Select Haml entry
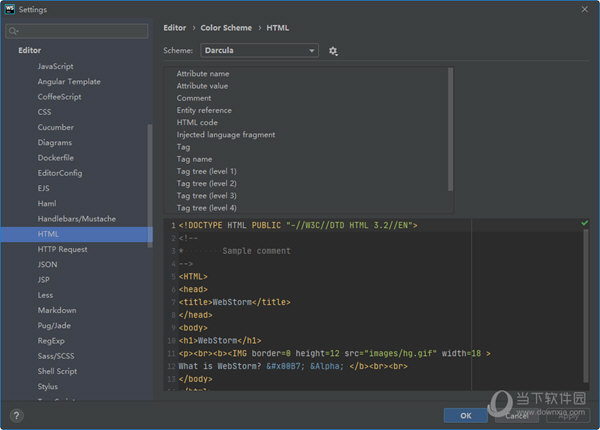 (x=47, y=204)
